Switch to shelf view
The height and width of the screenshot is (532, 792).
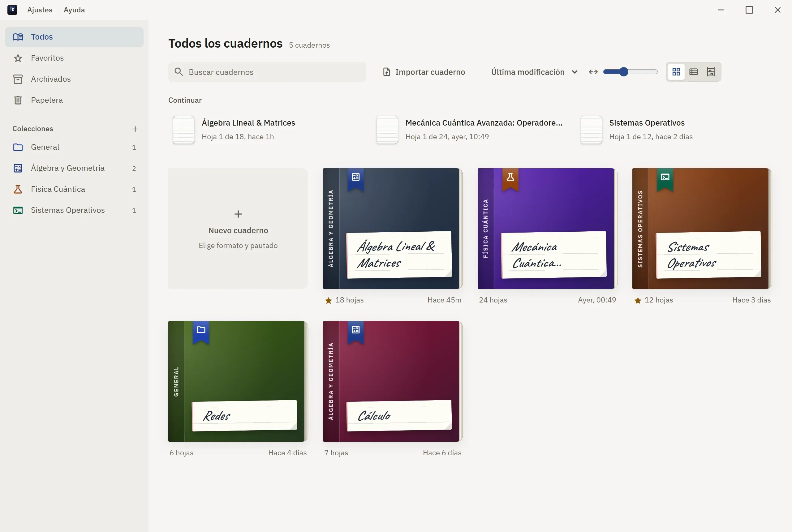coord(711,72)
